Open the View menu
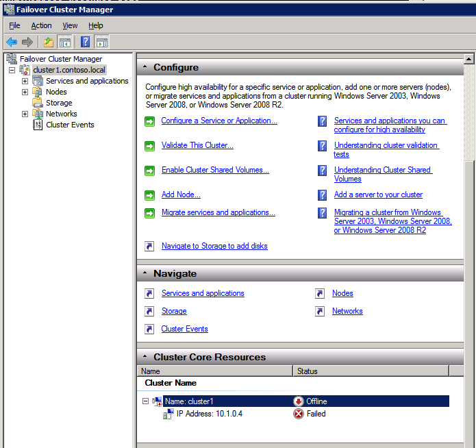 [70, 25]
